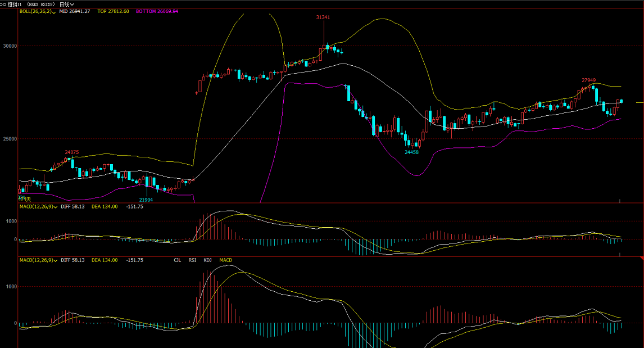Click the link icon left of 恒指11
This screenshot has height=348, width=644.
coord(3,4)
